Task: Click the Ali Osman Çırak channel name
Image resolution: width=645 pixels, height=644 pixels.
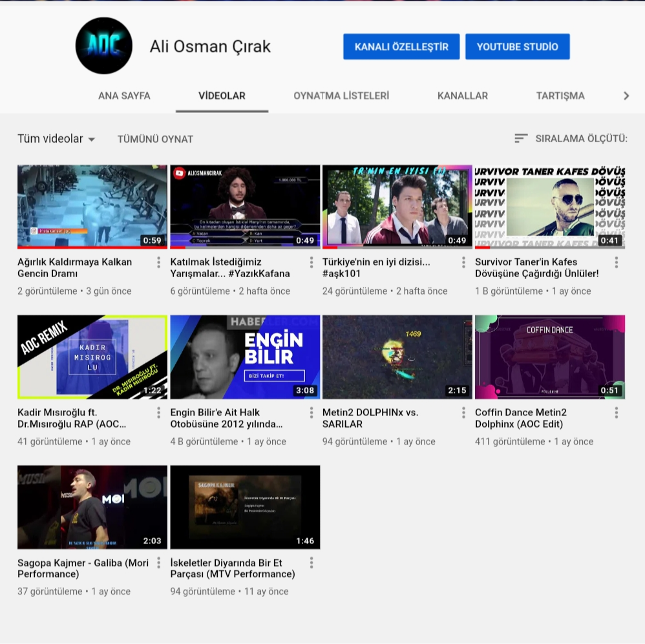Action: pos(210,47)
